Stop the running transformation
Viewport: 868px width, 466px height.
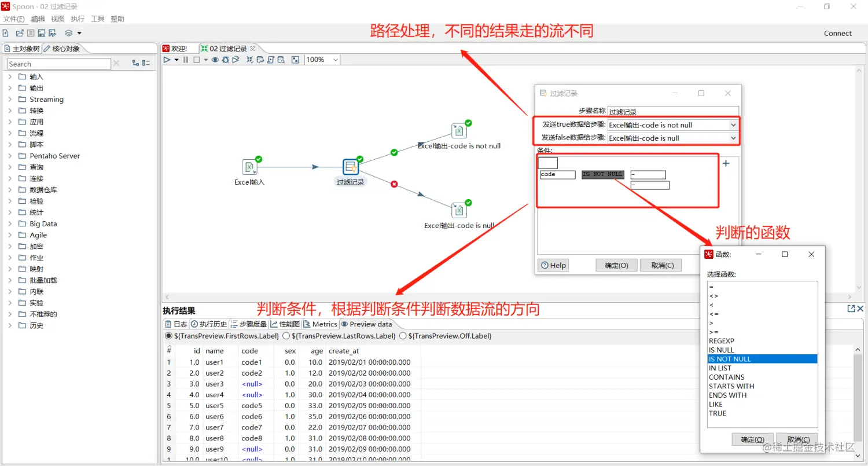point(197,60)
